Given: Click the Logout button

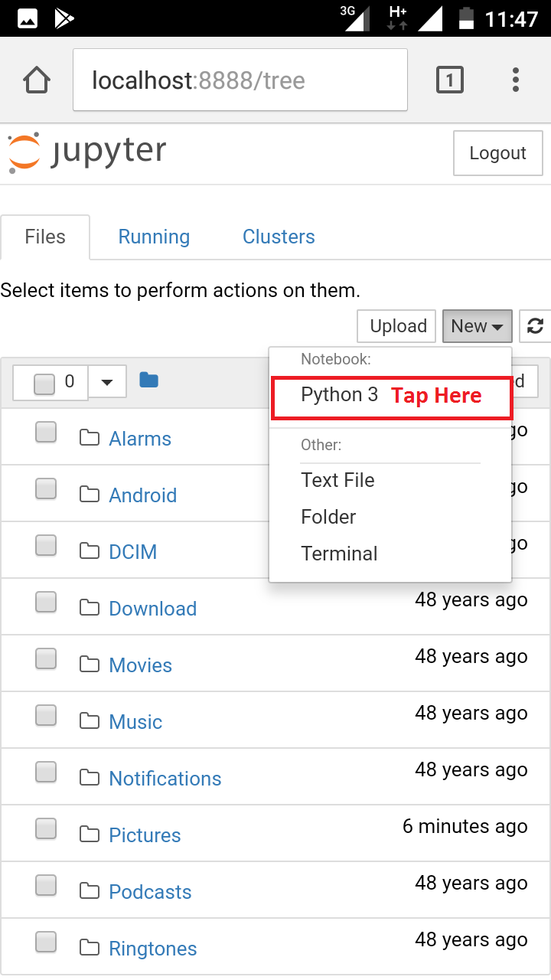Looking at the screenshot, I should (497, 153).
